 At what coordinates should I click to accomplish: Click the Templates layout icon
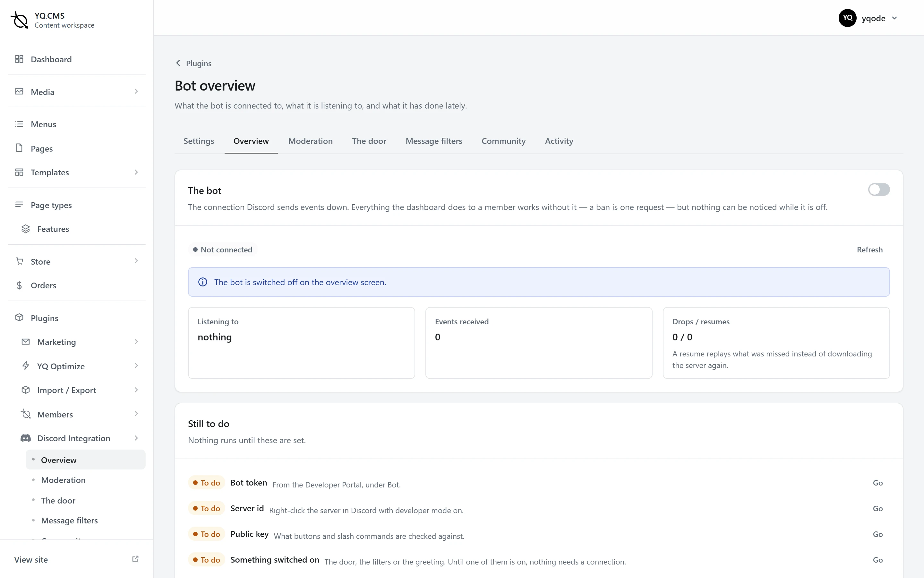click(x=19, y=172)
